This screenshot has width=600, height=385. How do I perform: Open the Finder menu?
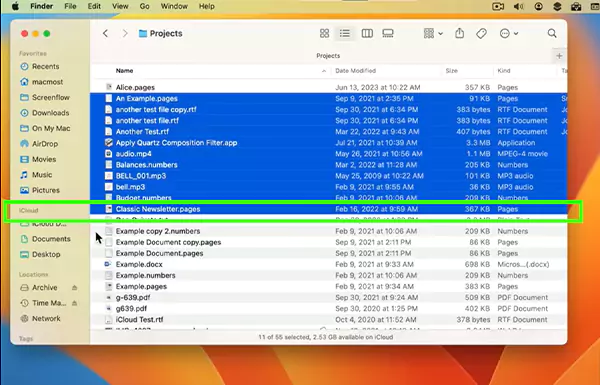pyautogui.click(x=41, y=7)
